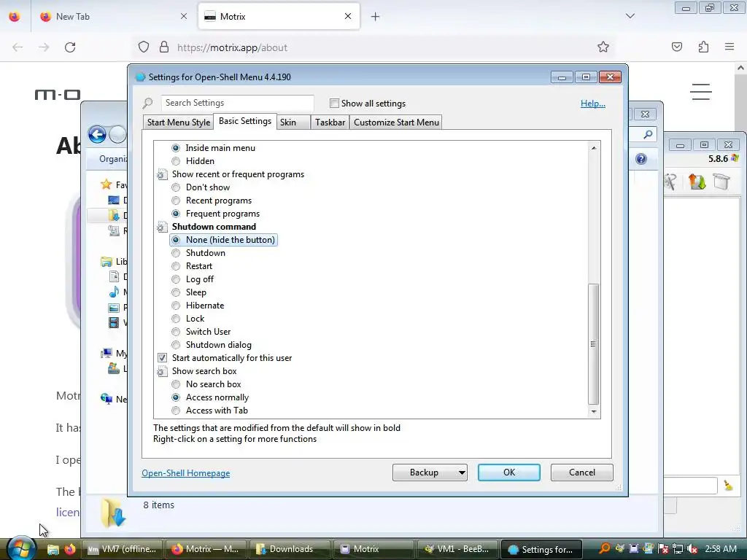Switch to Start Menu Style tab
Screen dimensions: 747x560
point(179,122)
